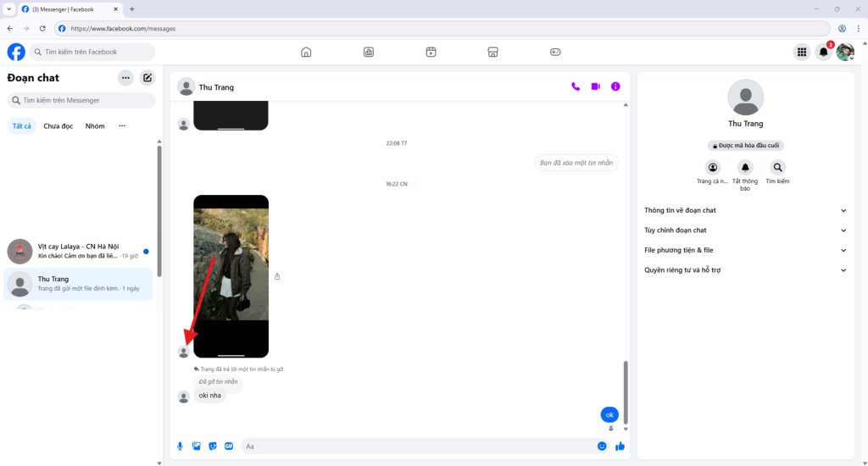Open the GIF picker in composer
This screenshot has width=868, height=466.
pos(229,446)
